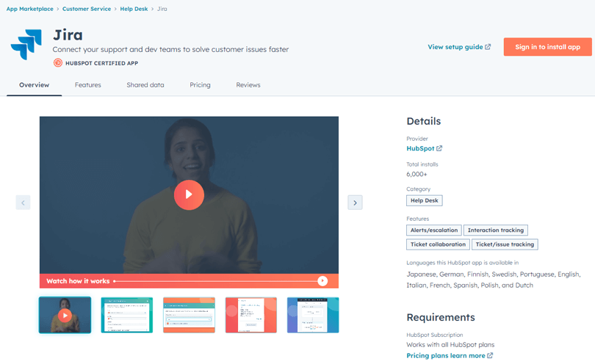Click the Ticket/issue tracking feature tag
This screenshot has height=364, width=595.
505,244
